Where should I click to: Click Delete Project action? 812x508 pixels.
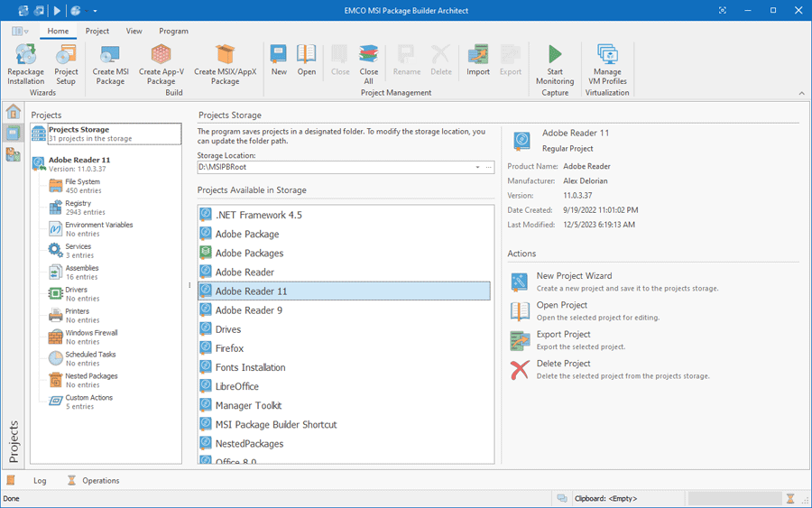(x=610, y=369)
